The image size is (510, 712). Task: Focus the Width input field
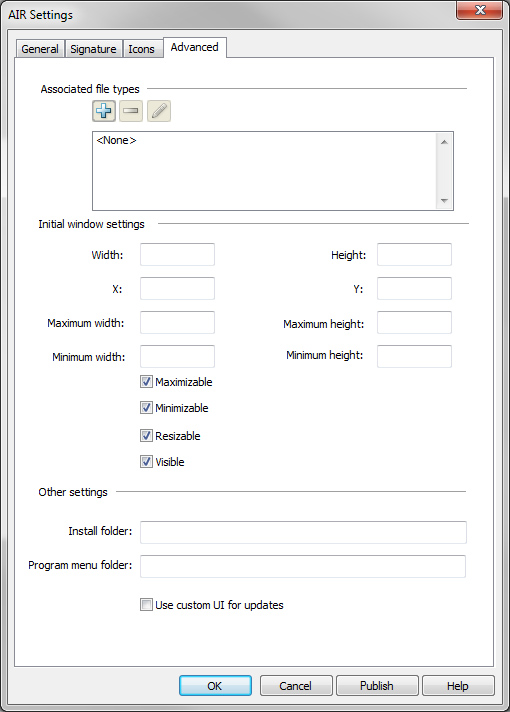(x=177, y=254)
